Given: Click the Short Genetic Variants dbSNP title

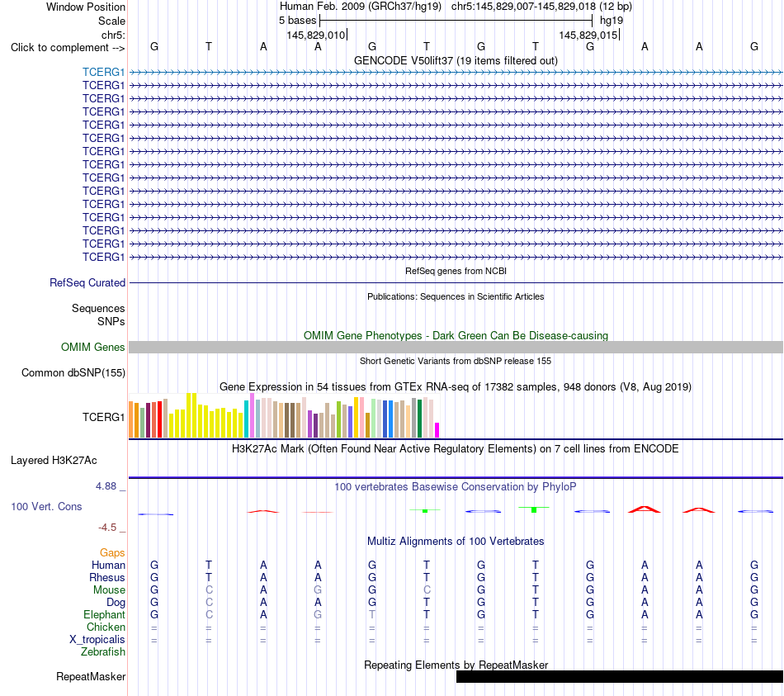Looking at the screenshot, I should click(x=456, y=362).
